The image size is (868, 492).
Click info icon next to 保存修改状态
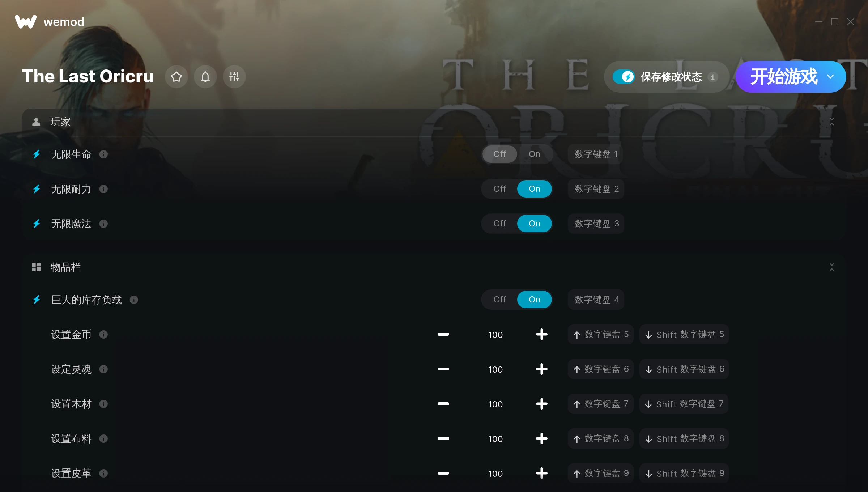tap(712, 77)
